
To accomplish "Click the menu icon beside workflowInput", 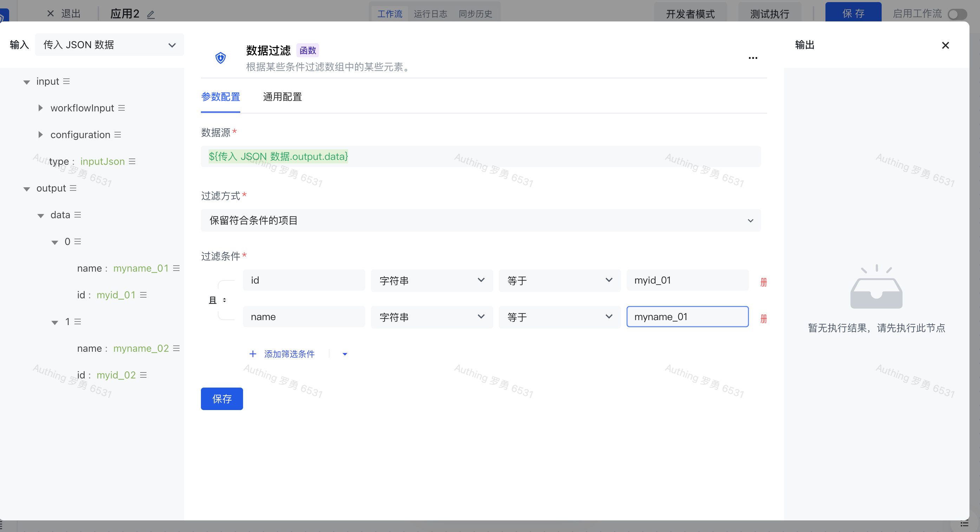I will pyautogui.click(x=122, y=108).
